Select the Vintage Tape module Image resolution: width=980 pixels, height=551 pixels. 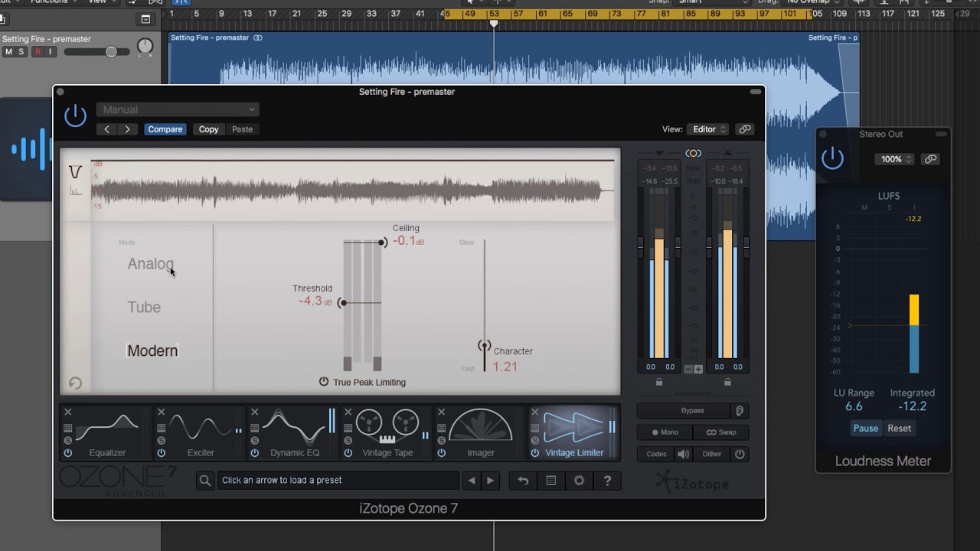pyautogui.click(x=387, y=432)
